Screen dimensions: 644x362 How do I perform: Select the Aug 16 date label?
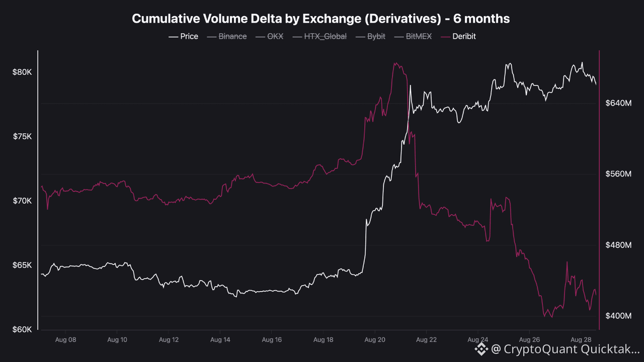272,340
